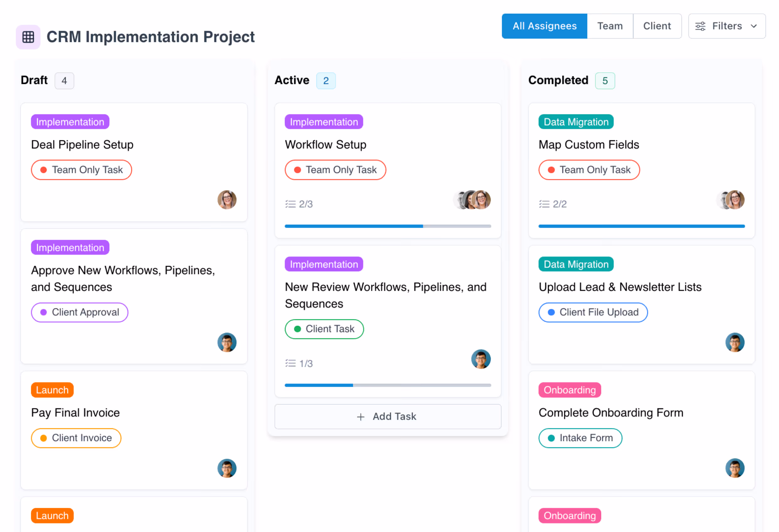Expand the Filters dropdown chevron

(754, 26)
